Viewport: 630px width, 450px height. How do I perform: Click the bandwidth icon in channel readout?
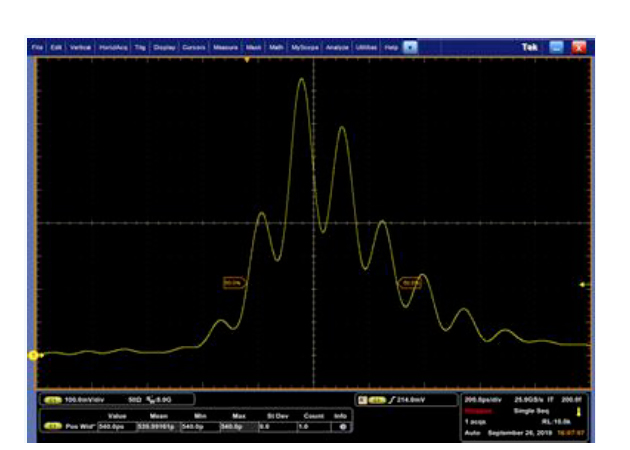click(x=151, y=400)
